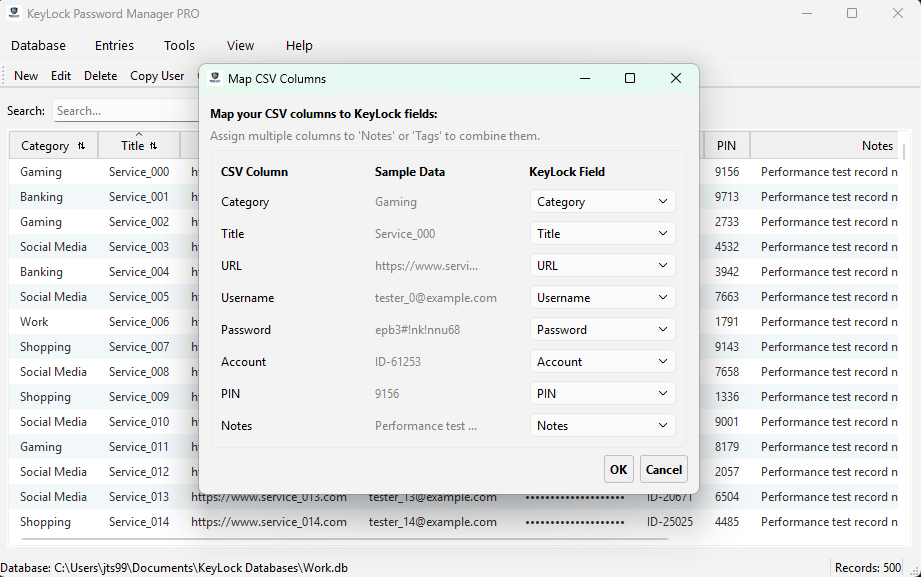Open the Username KeyLock Field dropdown
This screenshot has height=577, width=921.
602,297
